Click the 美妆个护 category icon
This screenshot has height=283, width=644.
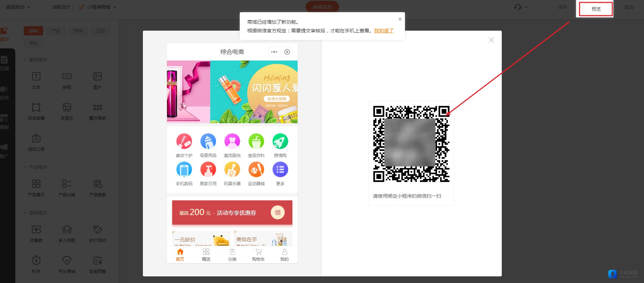pos(184,141)
